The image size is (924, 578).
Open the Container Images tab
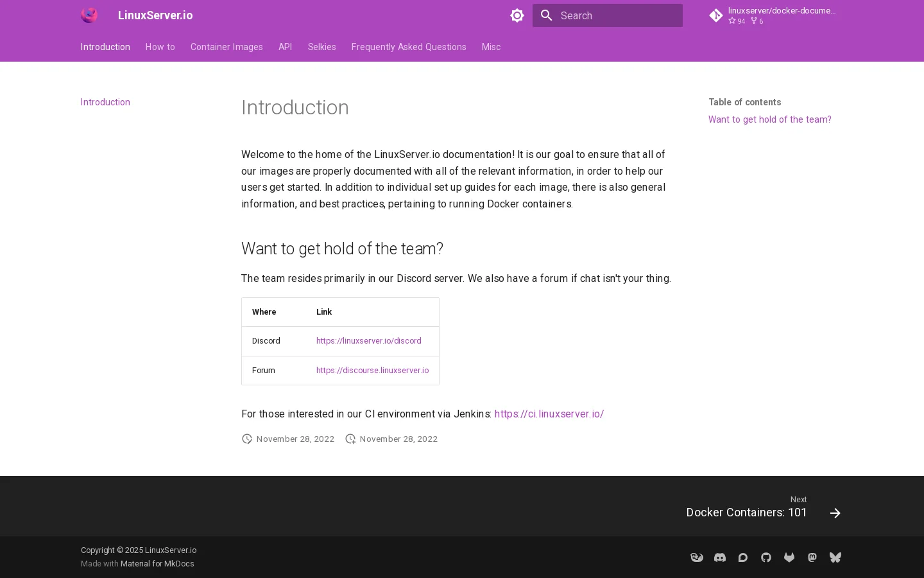[x=227, y=47]
